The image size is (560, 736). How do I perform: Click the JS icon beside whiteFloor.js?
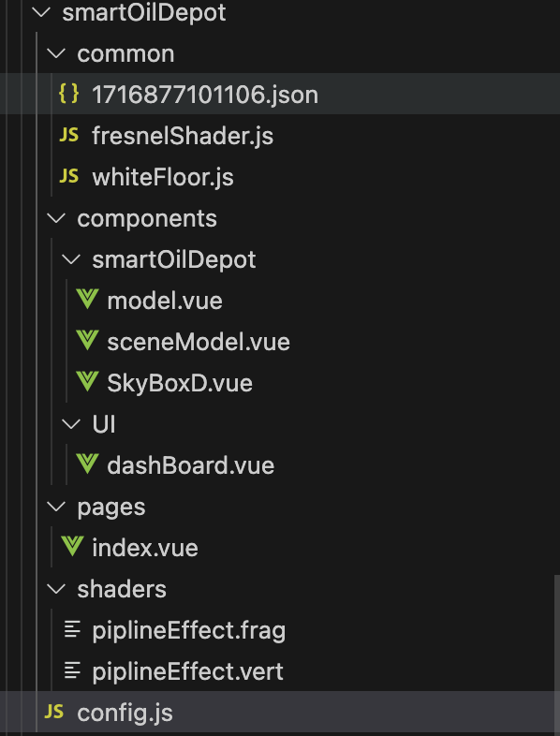(x=68, y=176)
